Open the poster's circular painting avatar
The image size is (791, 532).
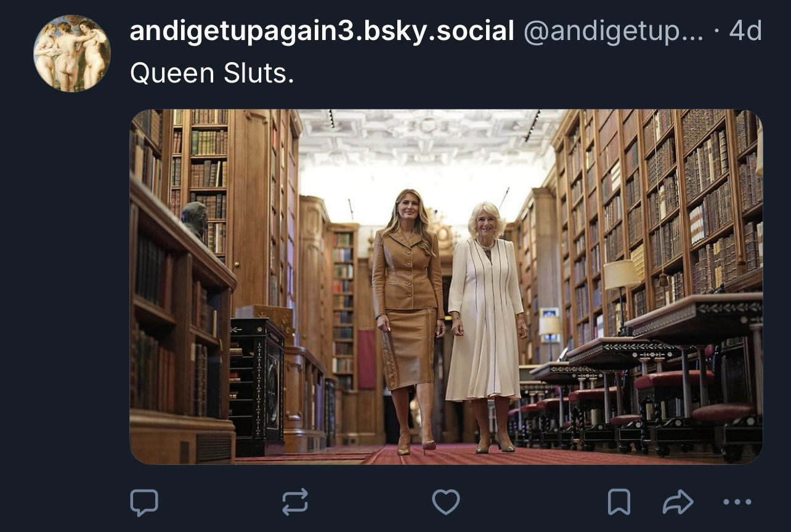72,54
